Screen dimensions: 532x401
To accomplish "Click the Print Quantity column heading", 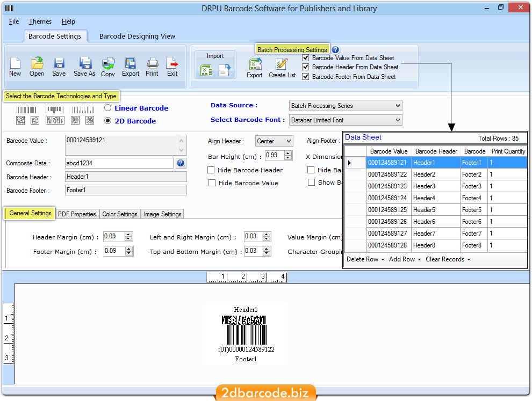I will click(x=508, y=151).
